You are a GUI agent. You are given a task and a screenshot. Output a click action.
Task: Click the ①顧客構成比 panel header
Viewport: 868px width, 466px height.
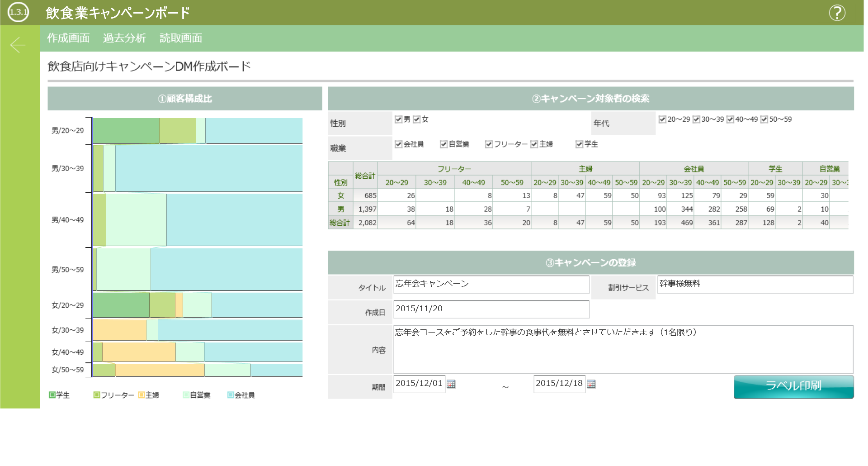tap(185, 99)
